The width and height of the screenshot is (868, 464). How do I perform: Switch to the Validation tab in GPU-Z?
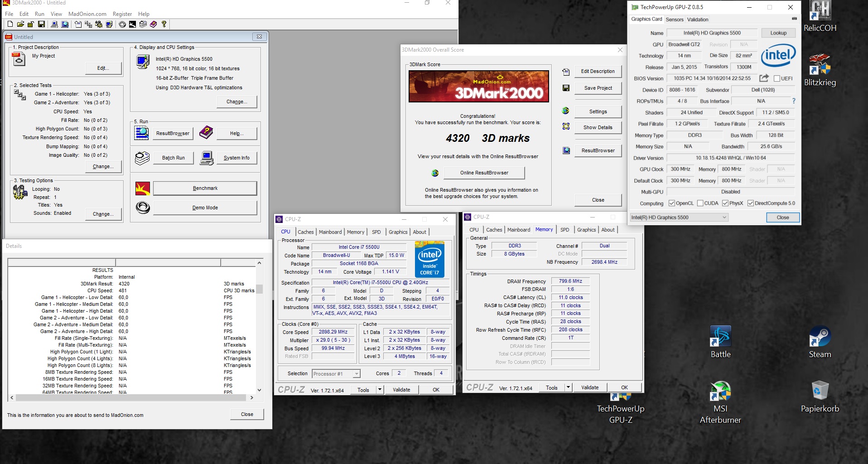coord(698,19)
